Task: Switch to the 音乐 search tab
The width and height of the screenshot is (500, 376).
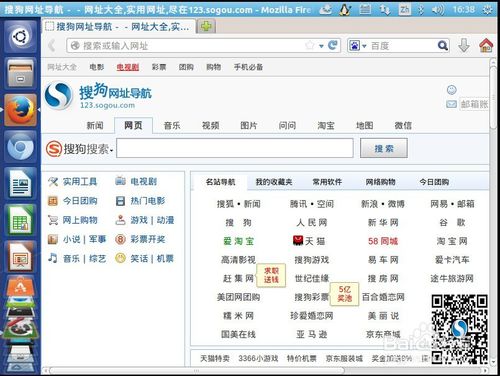Action: pyautogui.click(x=172, y=125)
